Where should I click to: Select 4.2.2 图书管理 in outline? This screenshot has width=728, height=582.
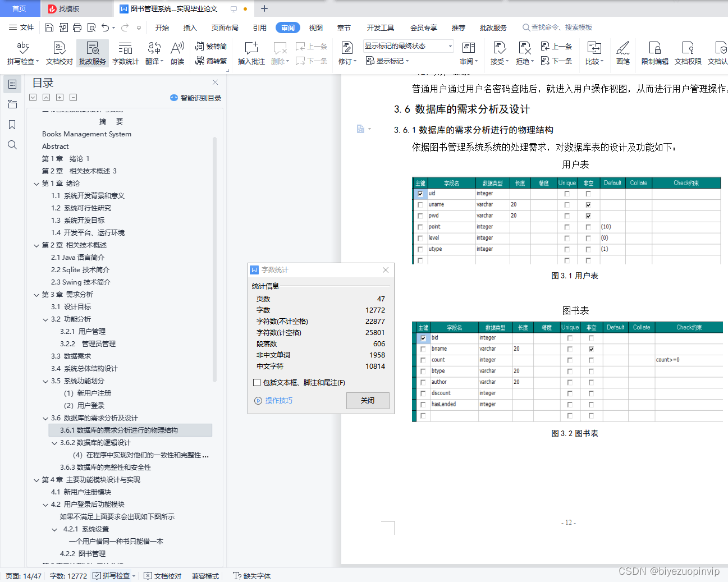pyautogui.click(x=83, y=554)
